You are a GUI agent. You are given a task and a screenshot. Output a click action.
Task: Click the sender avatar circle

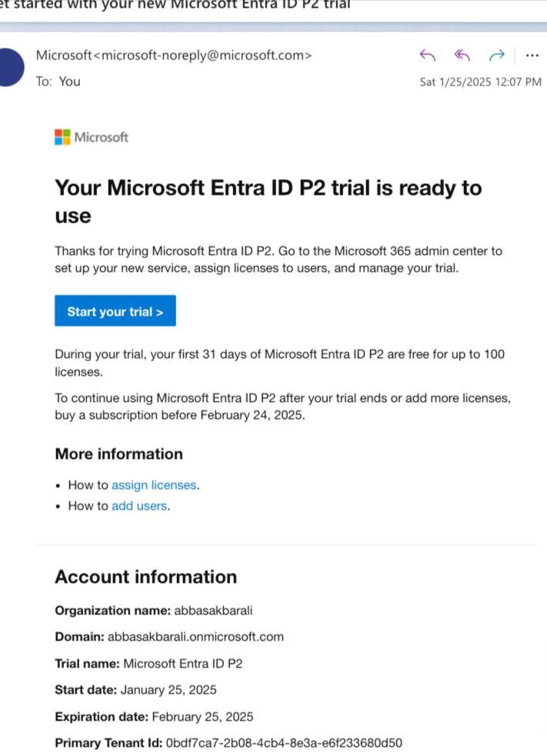click(x=11, y=68)
